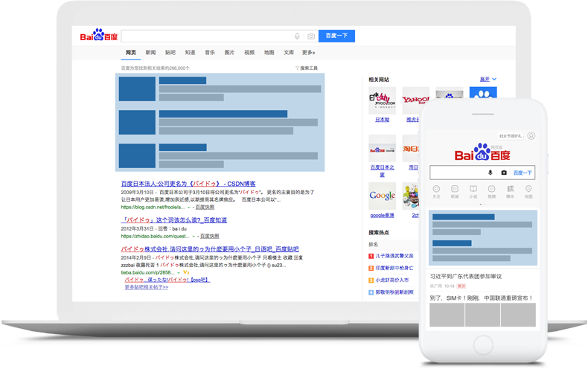Tap the 妇女节送好礼 bubble on the phone
588x369 pixels.
(510, 135)
